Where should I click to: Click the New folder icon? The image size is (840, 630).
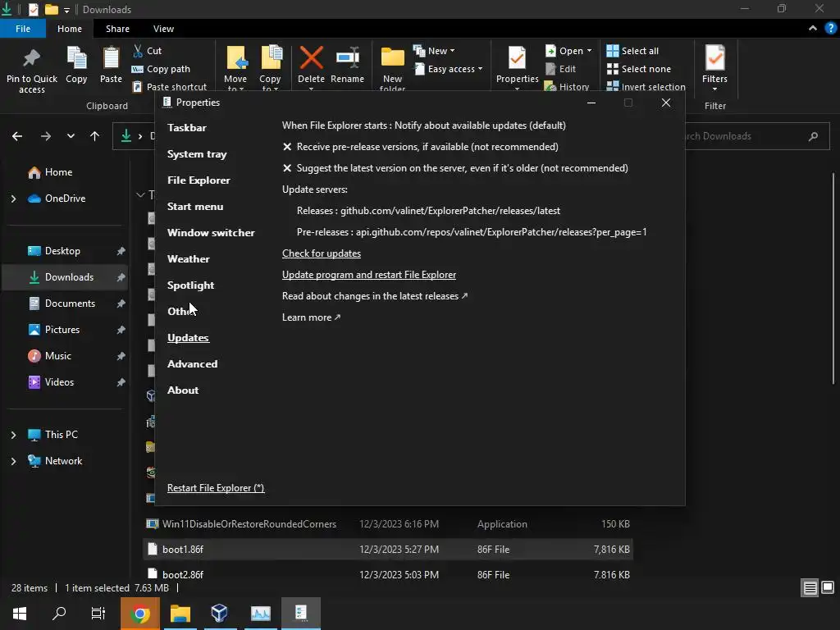pyautogui.click(x=393, y=58)
